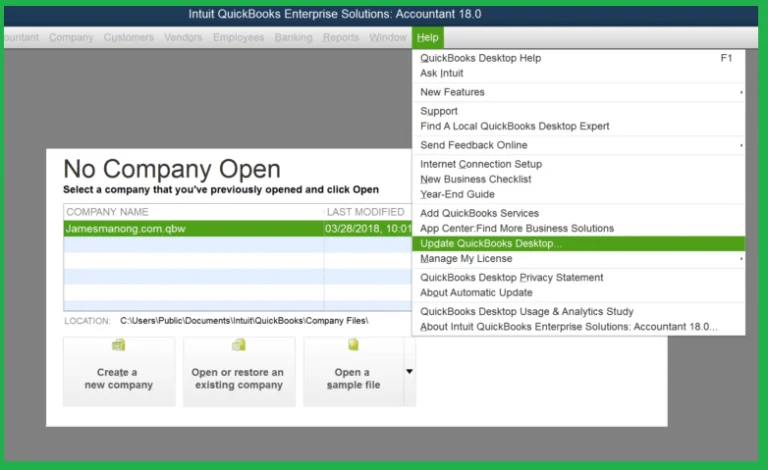Image resolution: width=768 pixels, height=470 pixels.
Task: Open About Intuit QuickBooks Enterprise Solutions entry
Action: (578, 327)
